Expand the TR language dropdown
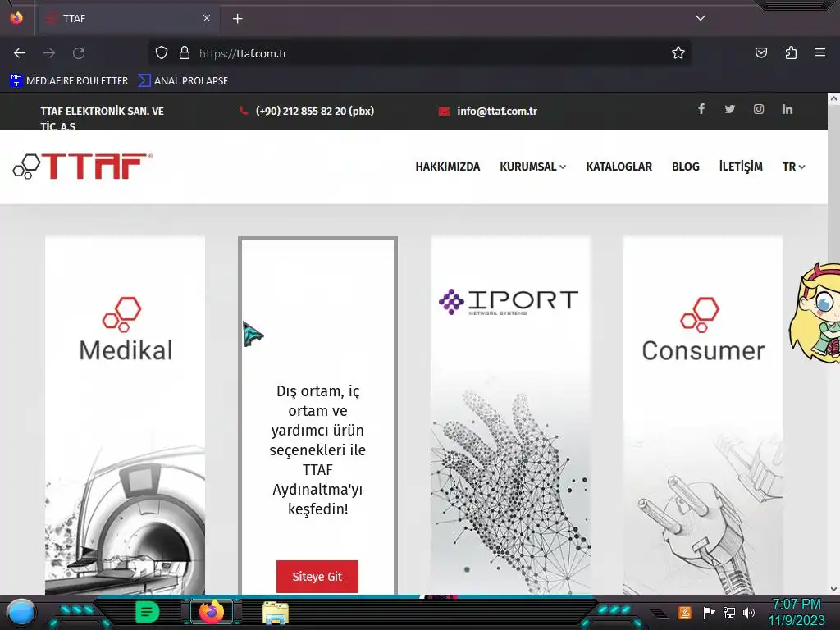The width and height of the screenshot is (840, 630). point(793,167)
